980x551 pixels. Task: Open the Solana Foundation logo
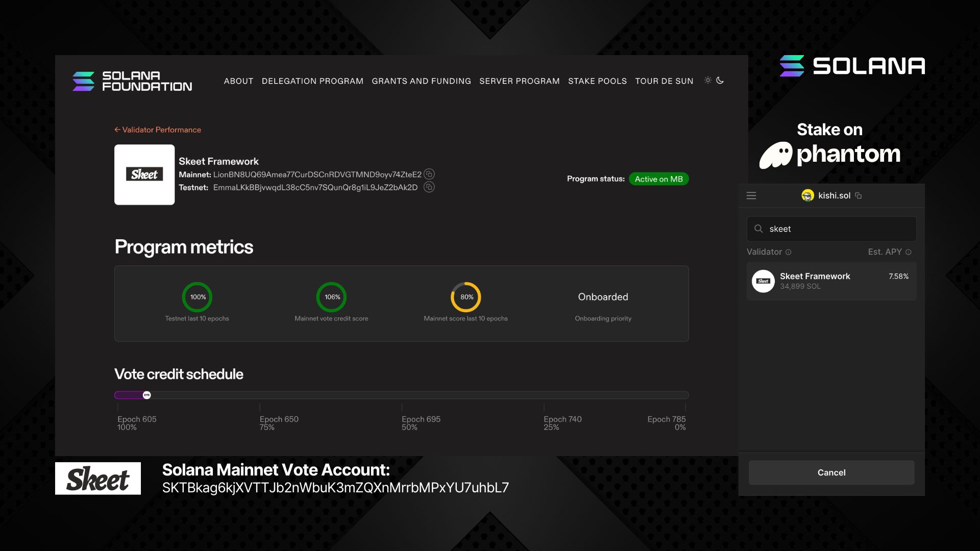[132, 81]
